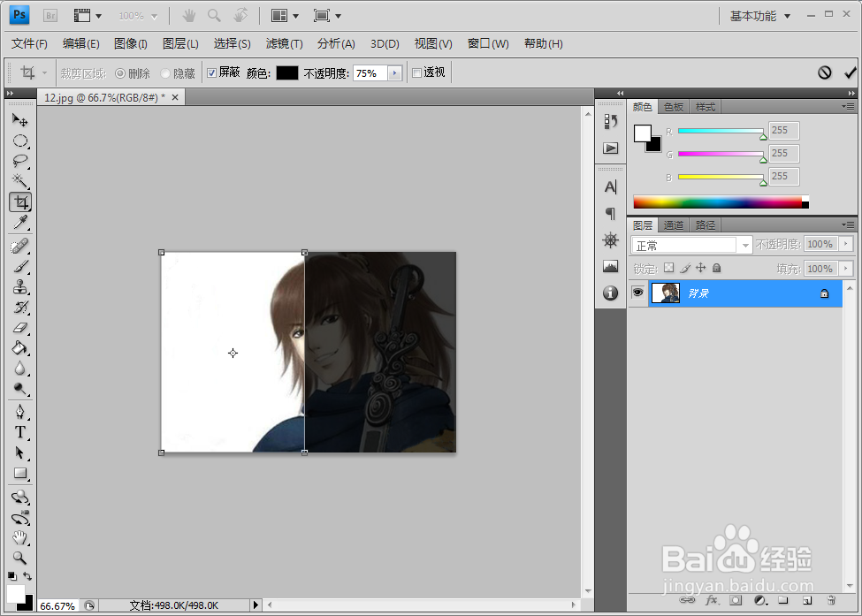
Task: Click the layer mask button
Action: pyautogui.click(x=736, y=601)
